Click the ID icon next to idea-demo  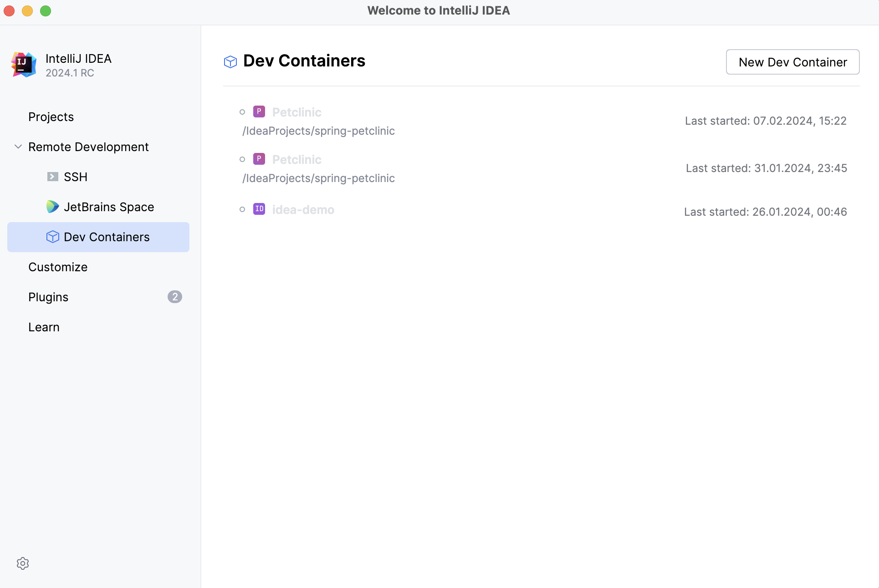click(259, 209)
